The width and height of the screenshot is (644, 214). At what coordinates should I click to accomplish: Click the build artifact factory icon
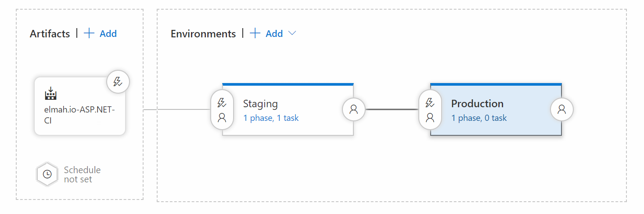click(x=51, y=93)
